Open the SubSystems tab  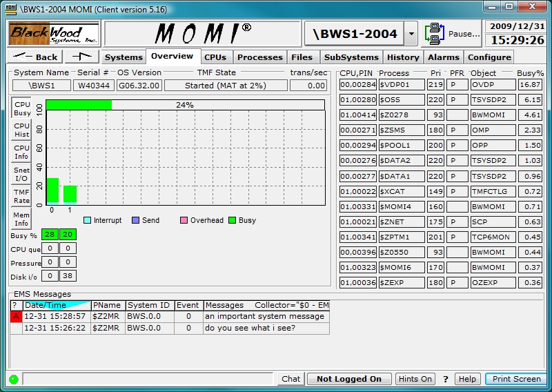tap(351, 57)
